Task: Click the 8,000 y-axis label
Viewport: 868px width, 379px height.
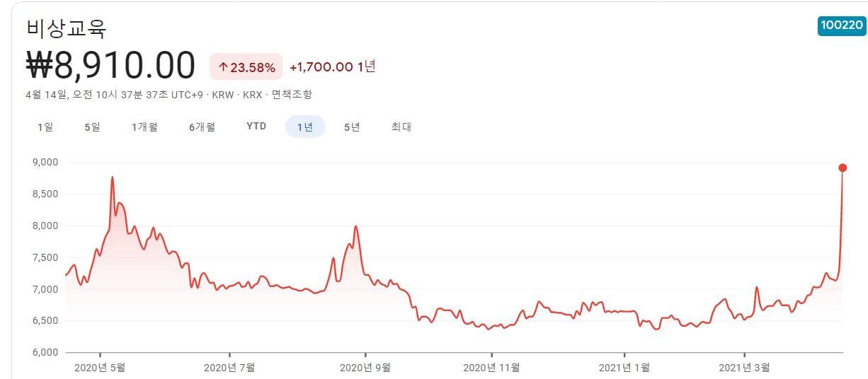Action: [44, 226]
